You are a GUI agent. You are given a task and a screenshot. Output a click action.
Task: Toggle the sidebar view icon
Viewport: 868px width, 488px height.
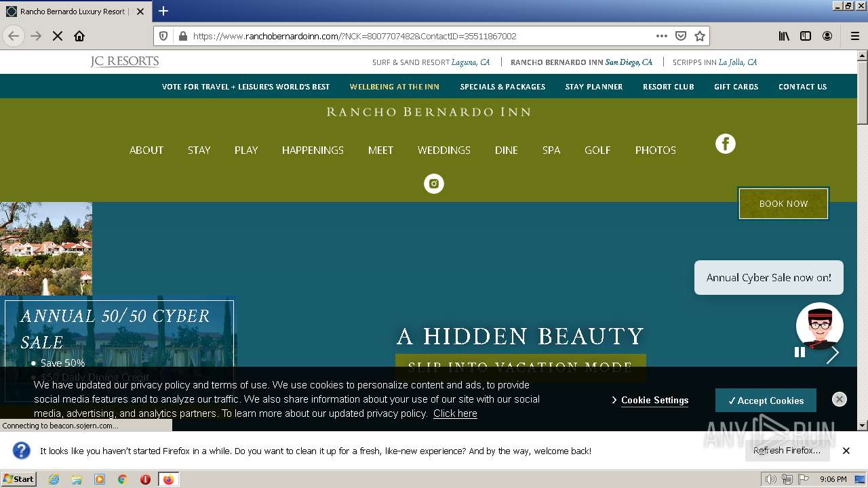pyautogui.click(x=806, y=36)
